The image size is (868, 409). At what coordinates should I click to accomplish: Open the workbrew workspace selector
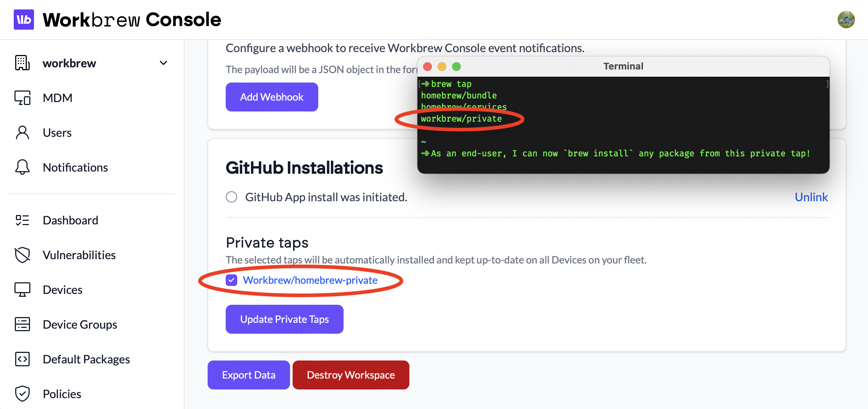pos(69,63)
